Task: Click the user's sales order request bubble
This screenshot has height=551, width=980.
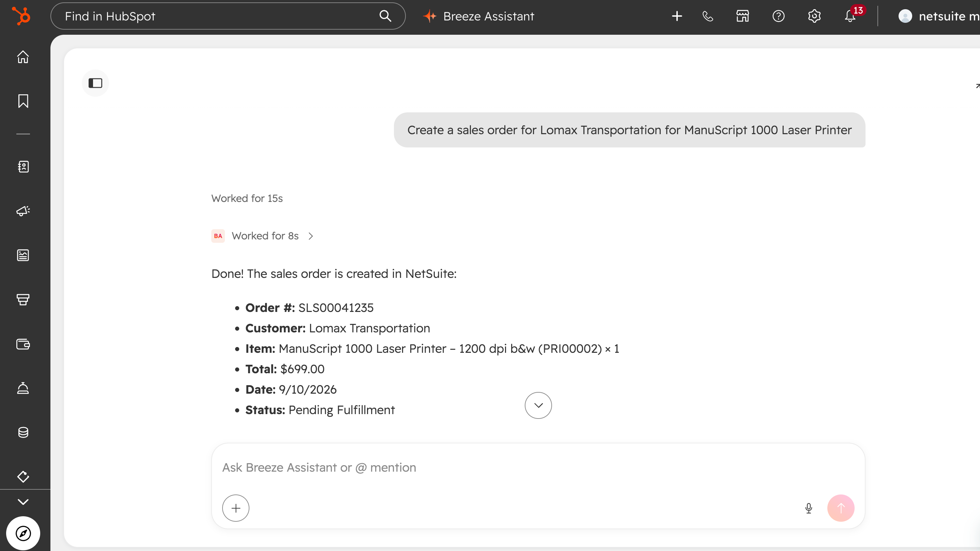Action: (x=629, y=130)
